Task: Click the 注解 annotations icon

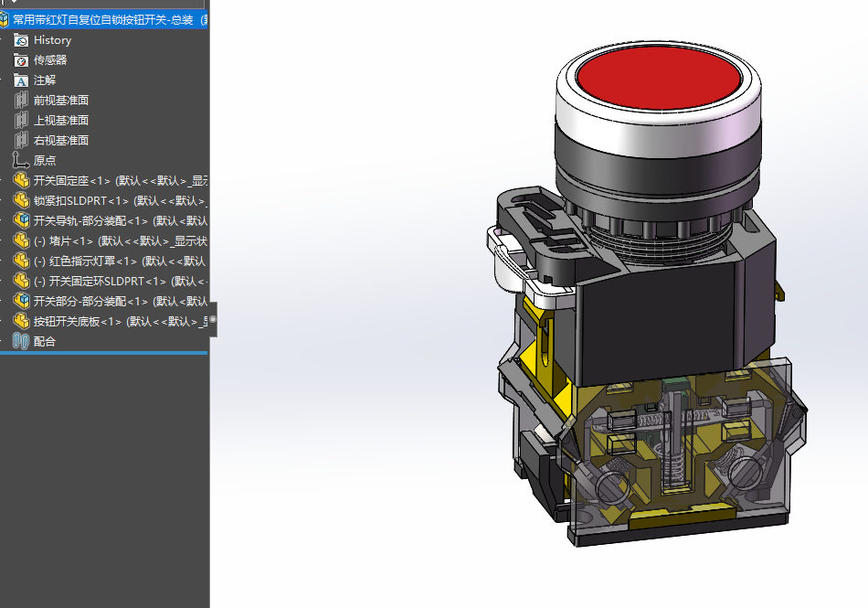Action: [x=21, y=80]
